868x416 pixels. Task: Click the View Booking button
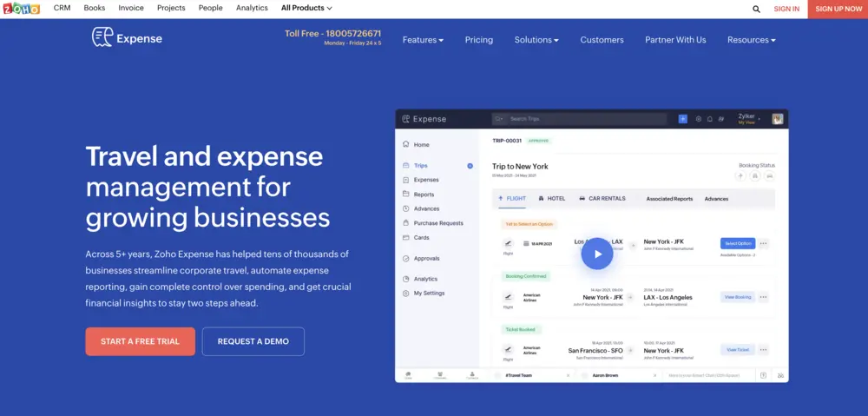coord(737,297)
